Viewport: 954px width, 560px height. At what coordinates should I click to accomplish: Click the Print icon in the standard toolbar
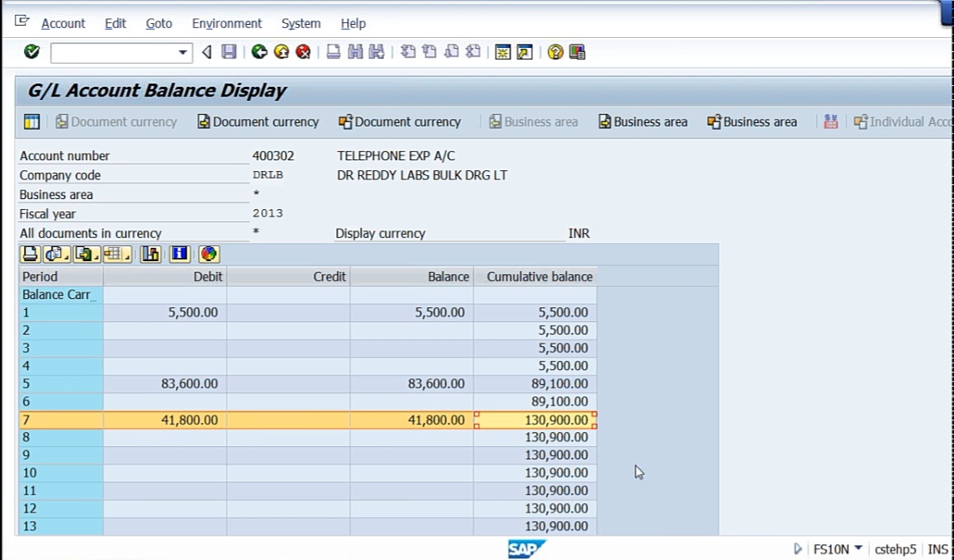(334, 52)
